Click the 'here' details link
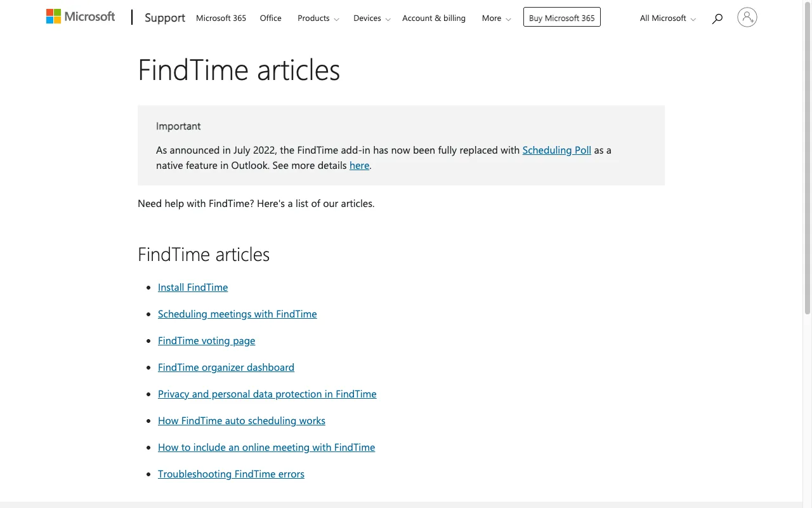The width and height of the screenshot is (812, 508). (x=359, y=165)
